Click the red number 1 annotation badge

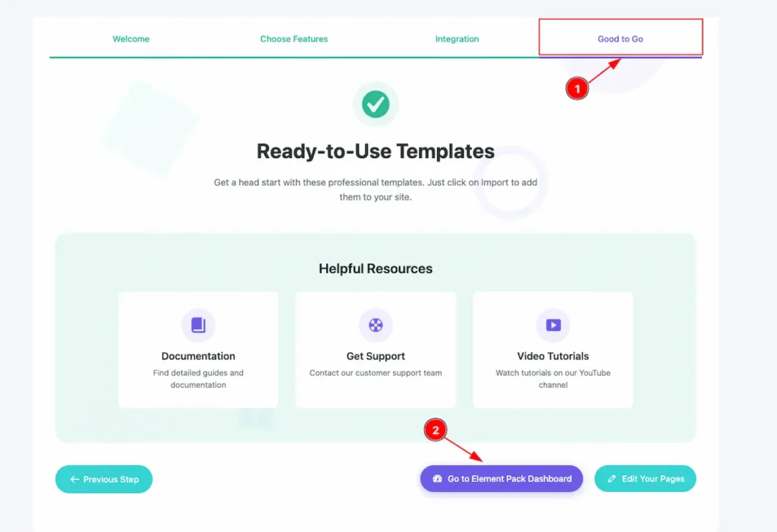[x=577, y=89]
